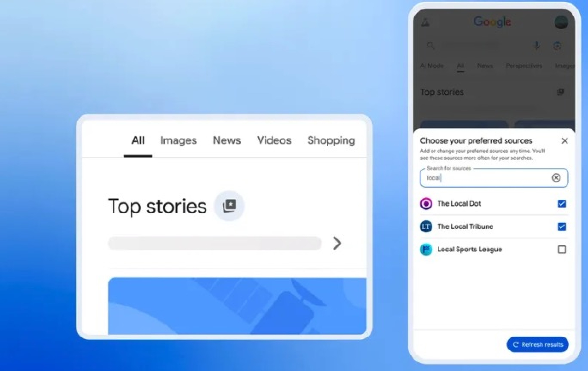Select The Local Dot label
Viewport: 588px width, 371px height.
tap(459, 204)
